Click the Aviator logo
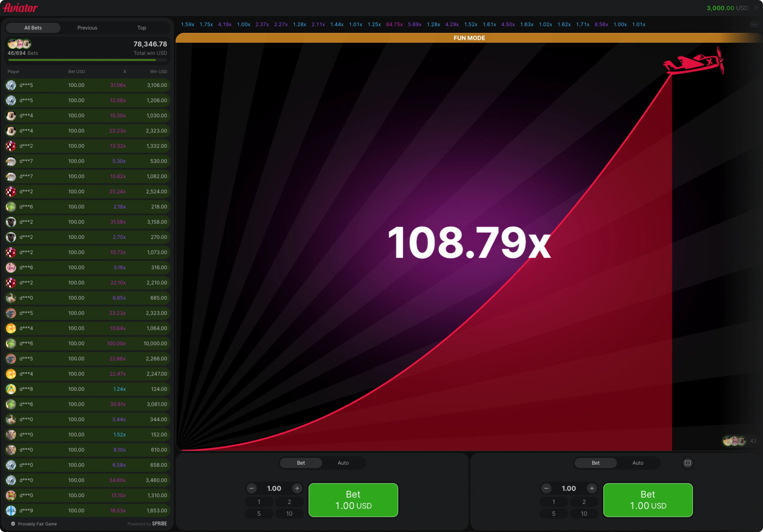 click(x=21, y=8)
